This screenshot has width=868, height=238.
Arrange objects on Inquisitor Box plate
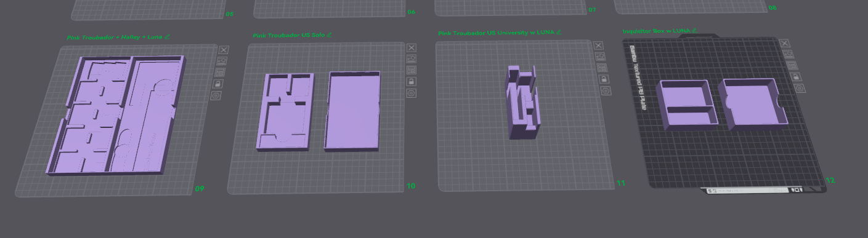793,66
